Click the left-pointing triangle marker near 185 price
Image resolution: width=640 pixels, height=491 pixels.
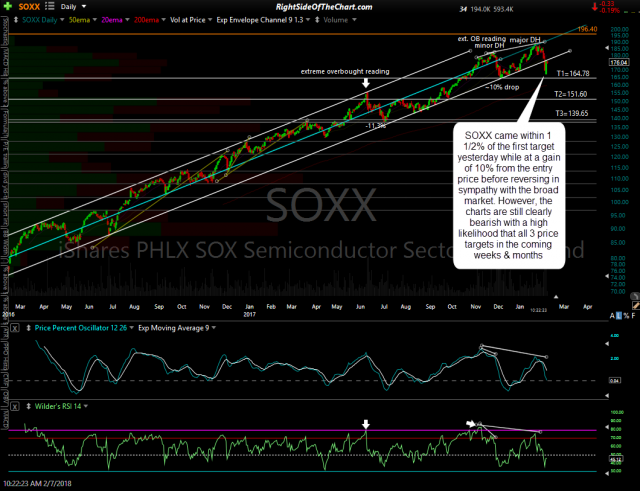pyautogui.click(x=605, y=48)
